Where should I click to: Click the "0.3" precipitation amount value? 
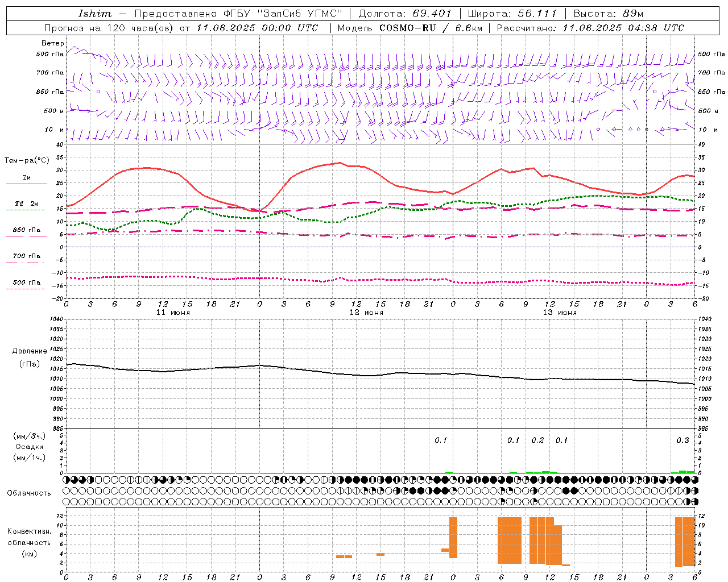682,440
